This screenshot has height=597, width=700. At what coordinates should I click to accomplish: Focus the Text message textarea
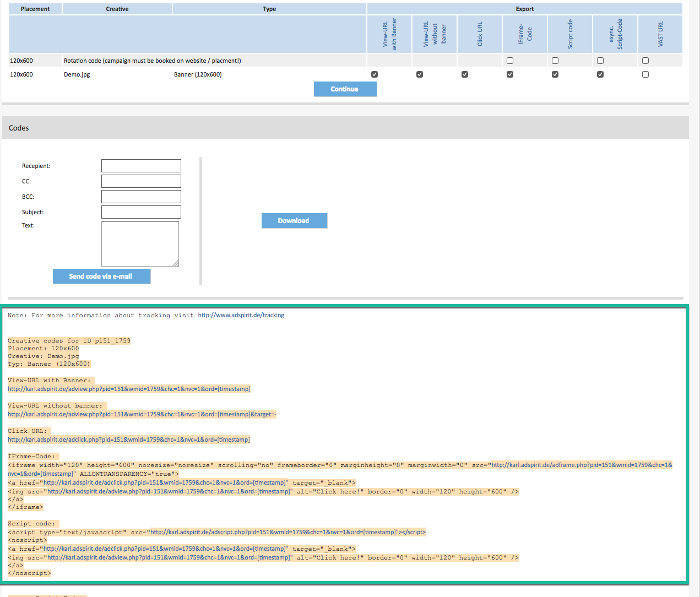140,244
